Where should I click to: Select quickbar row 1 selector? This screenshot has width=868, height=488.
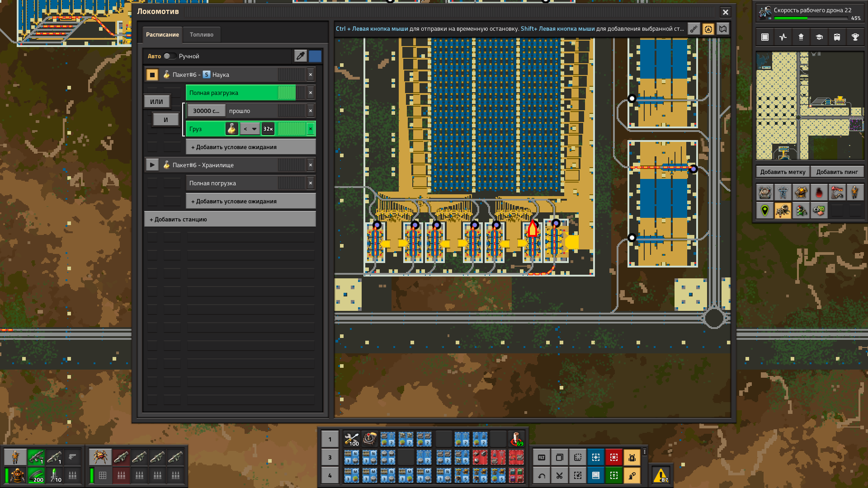pos(330,439)
